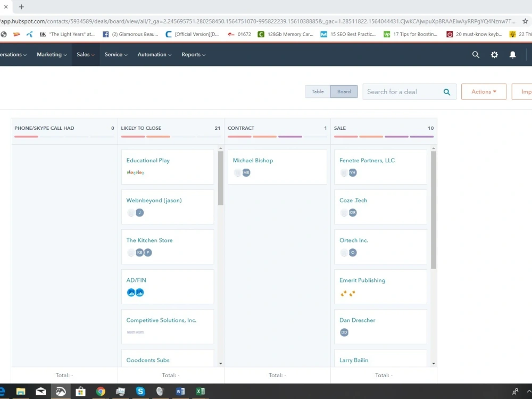Open the Fenetre Partners, LLC deal
The image size is (532, 399).
tap(367, 161)
